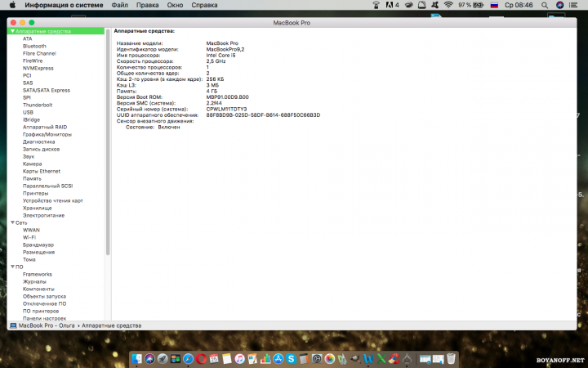Open the Файл menu

[x=119, y=5]
